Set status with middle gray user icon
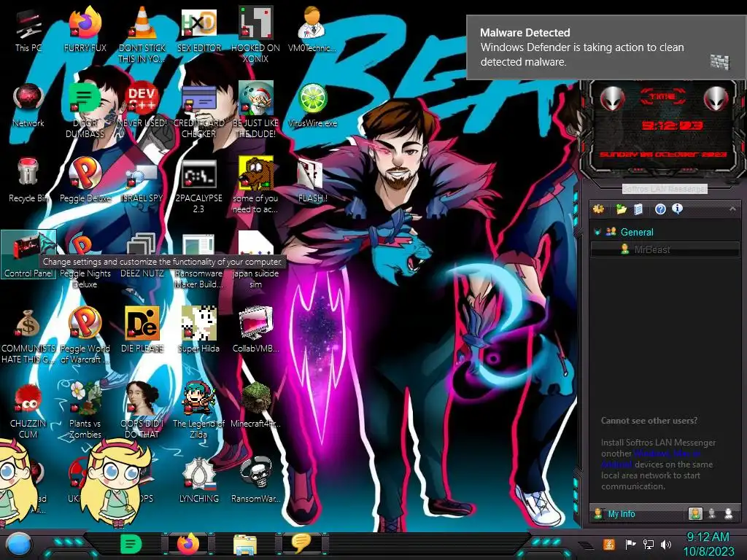The width and height of the screenshot is (747, 560). click(x=712, y=513)
